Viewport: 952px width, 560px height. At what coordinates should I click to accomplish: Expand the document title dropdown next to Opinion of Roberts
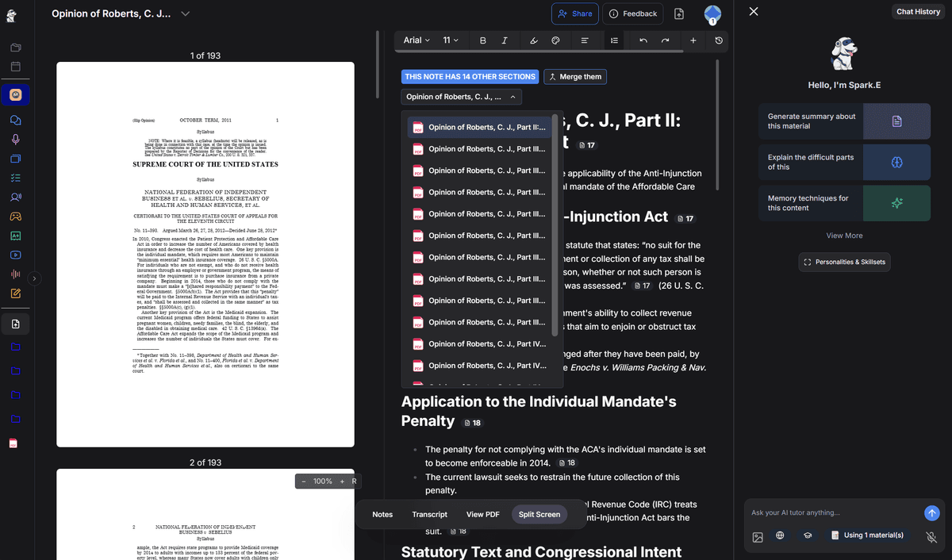pyautogui.click(x=184, y=13)
